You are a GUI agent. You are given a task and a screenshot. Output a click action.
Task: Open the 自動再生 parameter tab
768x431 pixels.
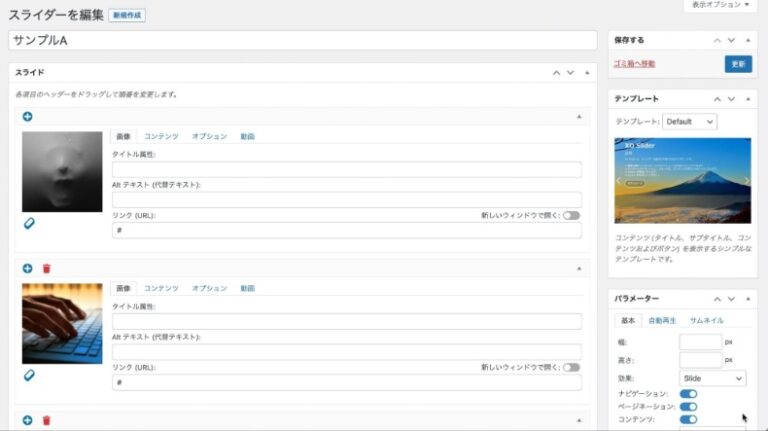tap(662, 321)
